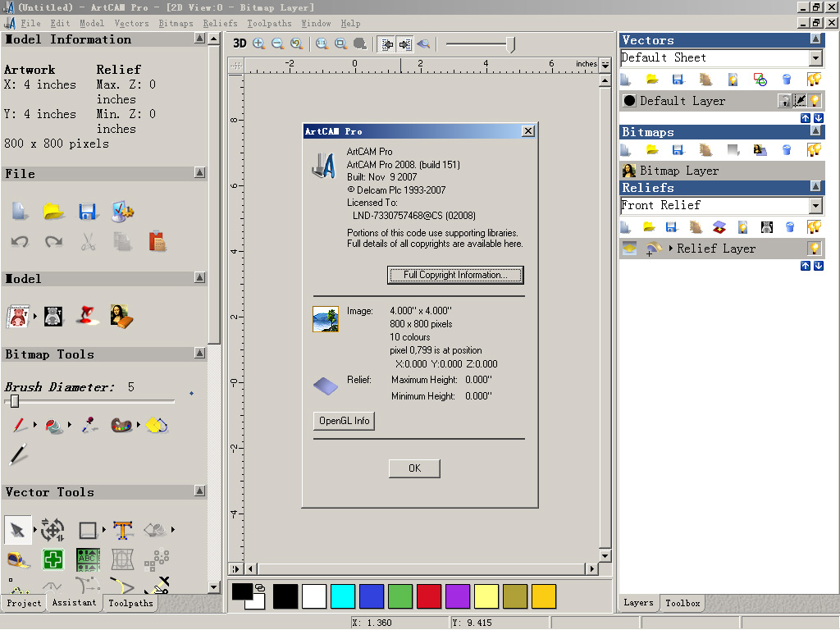Screen dimensions: 840x630
Task: Close the ArtCAM Pro about dialog
Action: [528, 131]
